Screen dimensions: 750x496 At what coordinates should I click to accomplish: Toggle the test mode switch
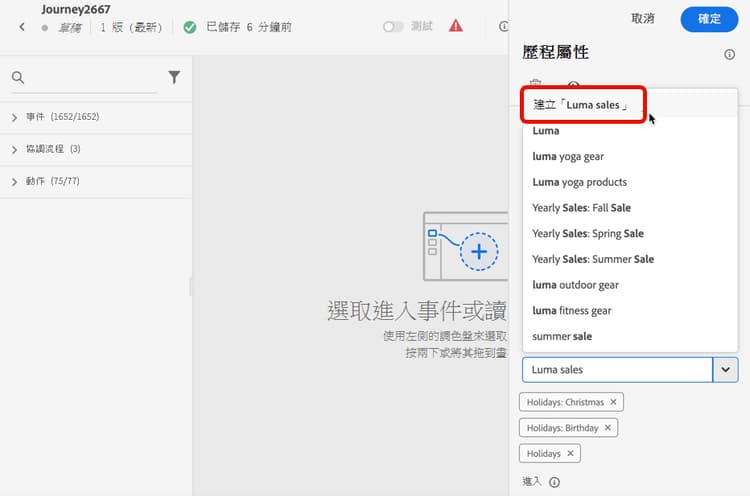point(393,27)
